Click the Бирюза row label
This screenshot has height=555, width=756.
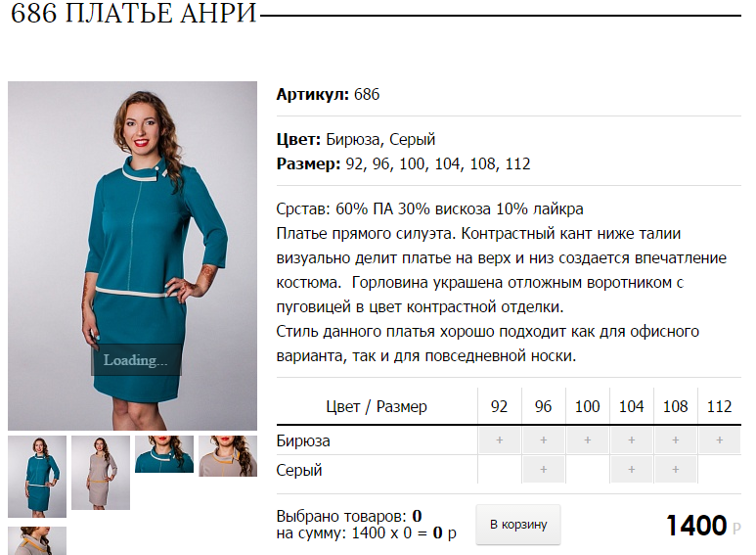[x=303, y=440]
